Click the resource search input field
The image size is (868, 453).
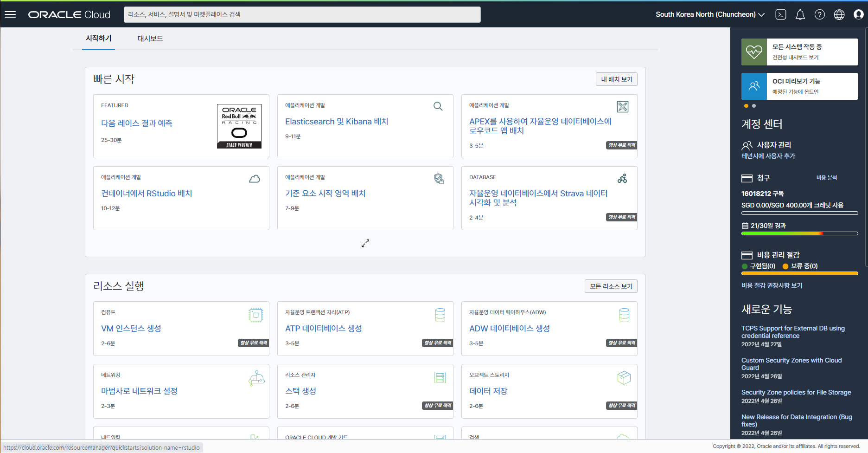(x=302, y=14)
